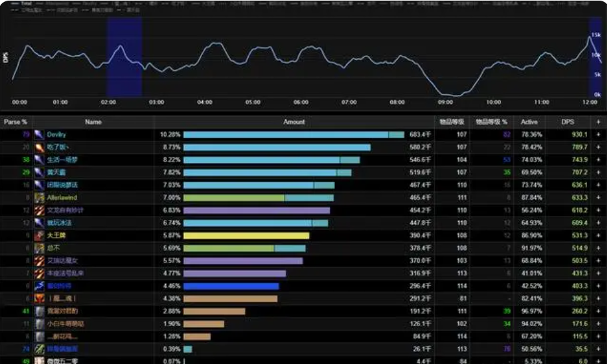Screen dimensions: 607x364
Task: Click the plus in the table header
Action: tap(598, 122)
